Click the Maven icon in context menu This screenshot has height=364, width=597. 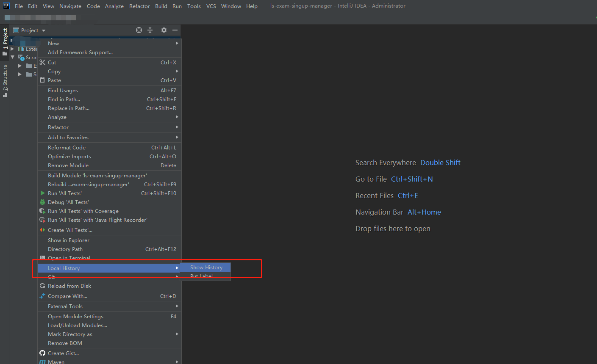click(x=42, y=361)
